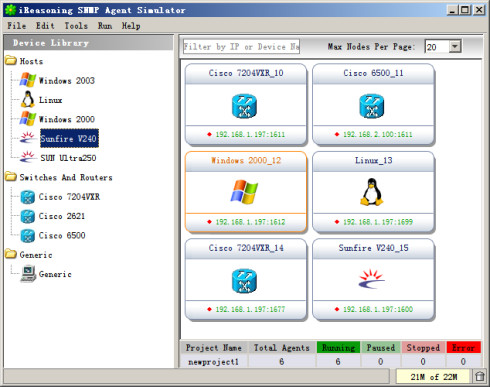Open the Edit menu

click(x=45, y=26)
